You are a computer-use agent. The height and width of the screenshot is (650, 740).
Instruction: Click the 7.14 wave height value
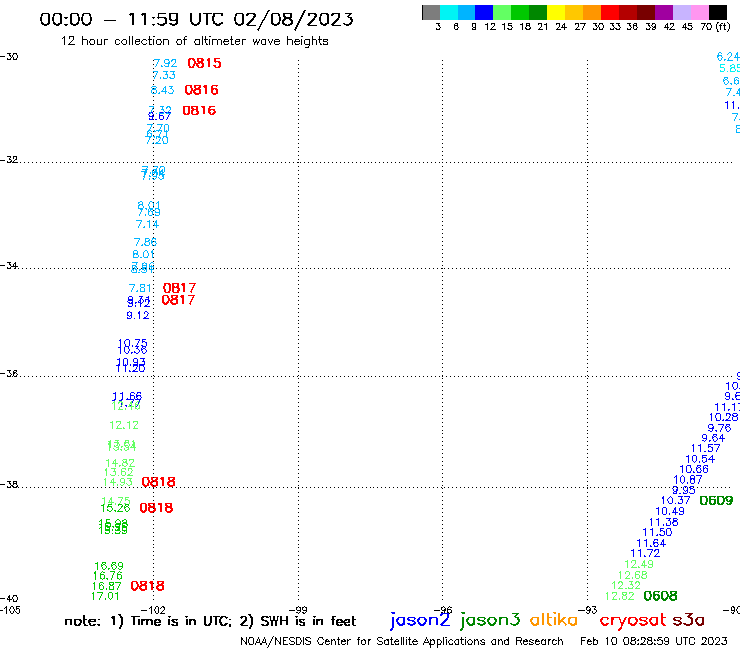pos(147,224)
